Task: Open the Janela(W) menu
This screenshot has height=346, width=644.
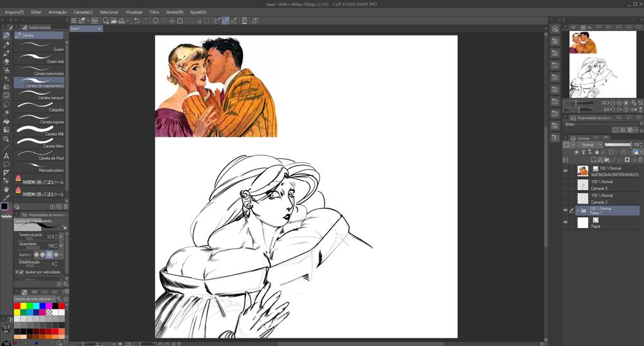Action: [175, 12]
